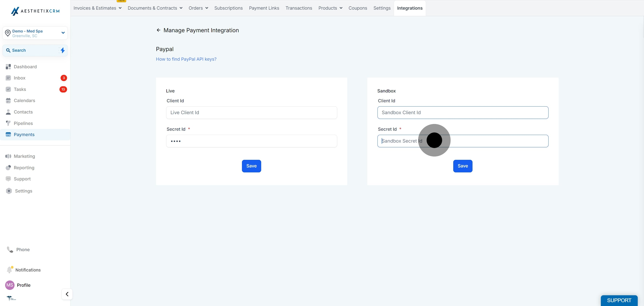Click the back arrow beside Manage Payment Integration
Screen dimensions: 644x306
pyautogui.click(x=158, y=30)
